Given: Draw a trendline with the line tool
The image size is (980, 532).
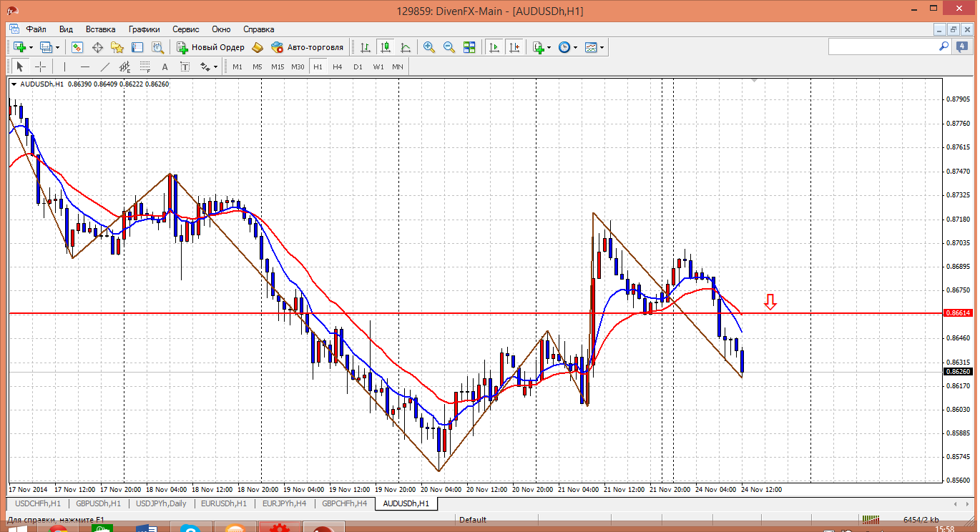Looking at the screenshot, I should [x=105, y=66].
